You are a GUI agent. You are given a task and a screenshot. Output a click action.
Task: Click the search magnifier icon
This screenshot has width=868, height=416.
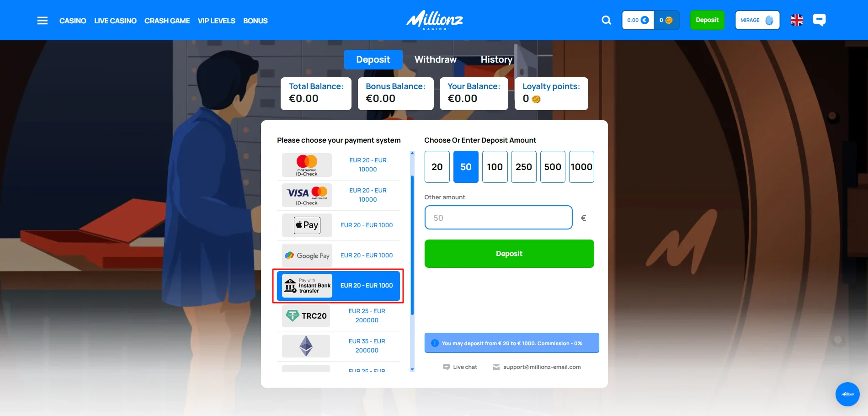(x=606, y=20)
